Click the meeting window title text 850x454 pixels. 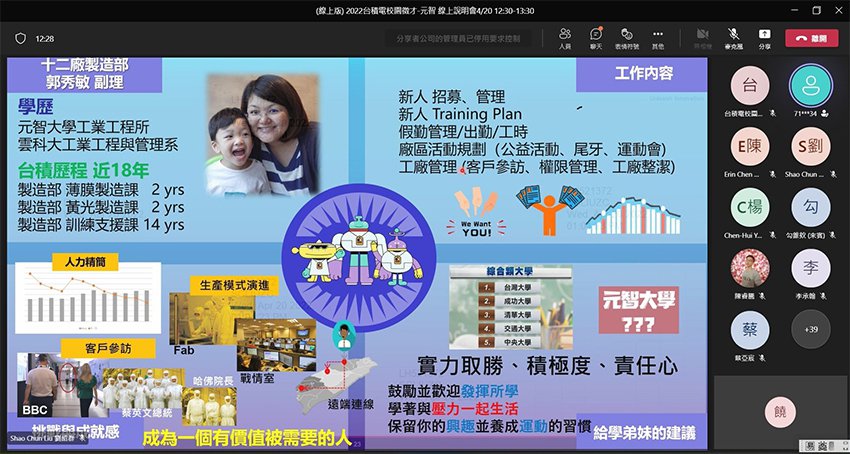coord(424,11)
